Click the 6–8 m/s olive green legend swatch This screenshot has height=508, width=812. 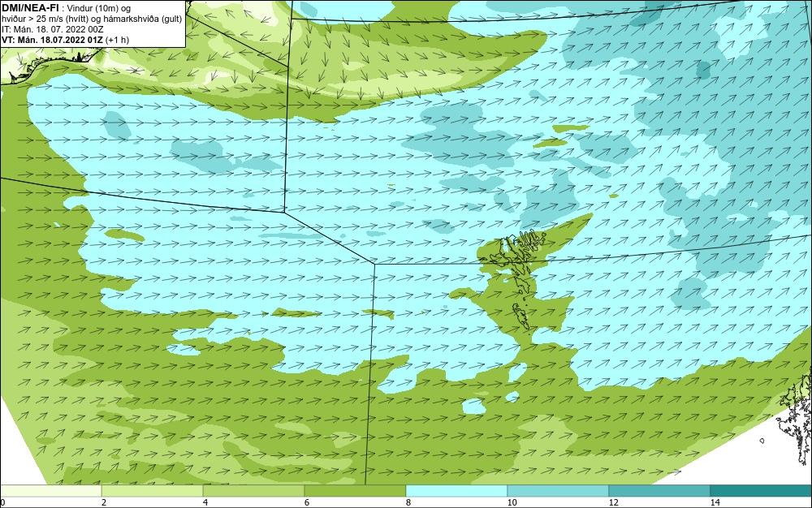coord(356,491)
